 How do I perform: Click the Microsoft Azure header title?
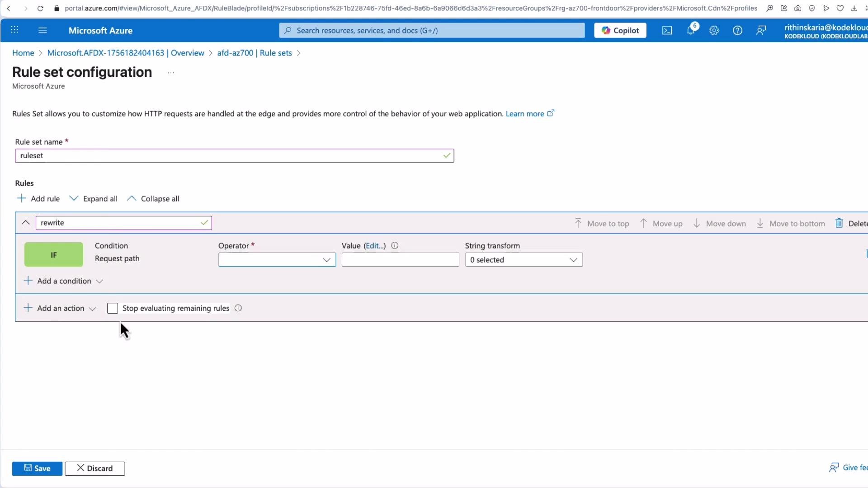[x=100, y=30]
